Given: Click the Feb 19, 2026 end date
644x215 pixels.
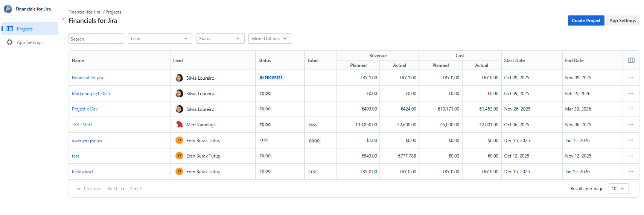Looking at the screenshot, I should (578, 94).
